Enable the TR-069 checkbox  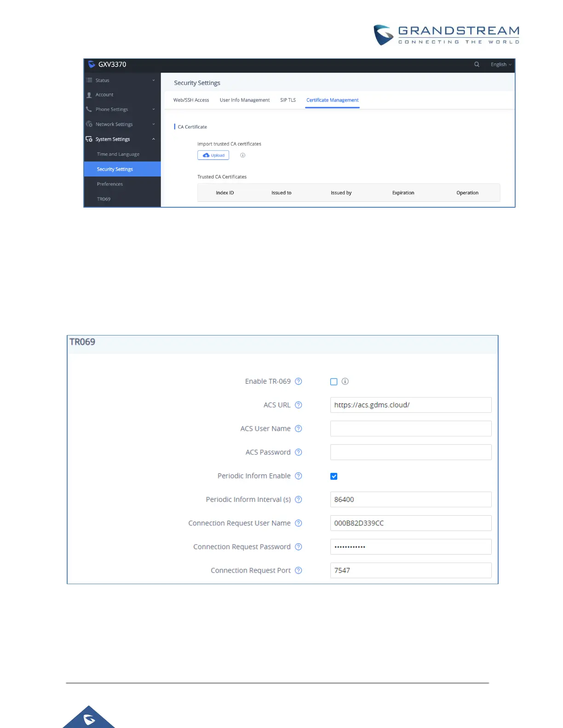334,381
